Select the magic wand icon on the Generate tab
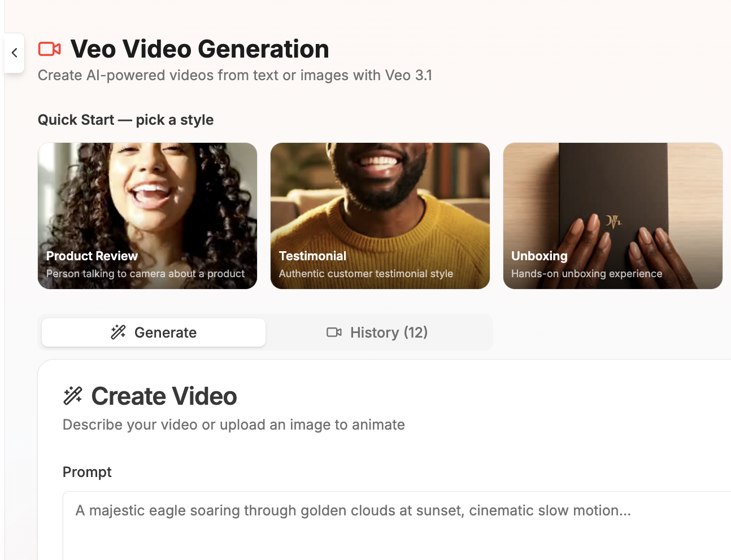This screenshot has width=731, height=560. (x=118, y=332)
